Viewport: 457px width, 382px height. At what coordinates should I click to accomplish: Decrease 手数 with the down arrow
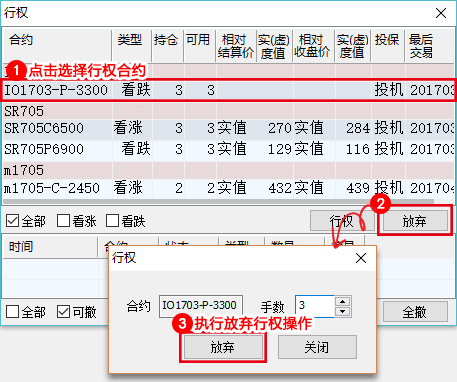click(x=342, y=312)
